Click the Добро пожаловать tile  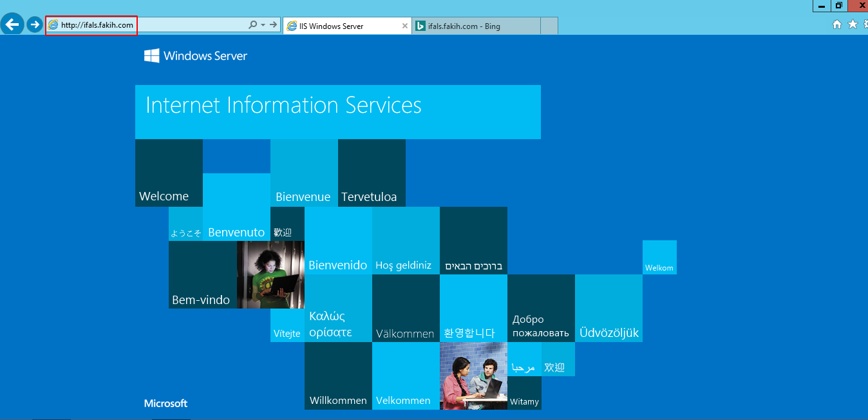[541, 308]
